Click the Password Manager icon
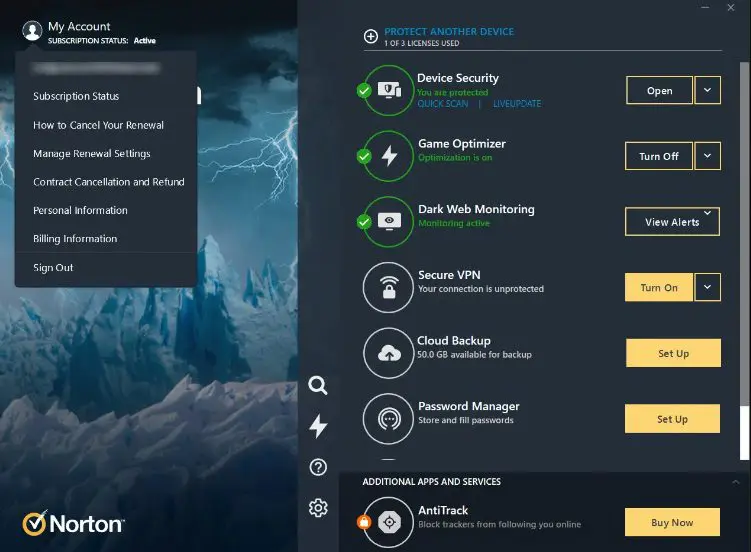Viewport: 751px width, 552px height. click(x=388, y=419)
